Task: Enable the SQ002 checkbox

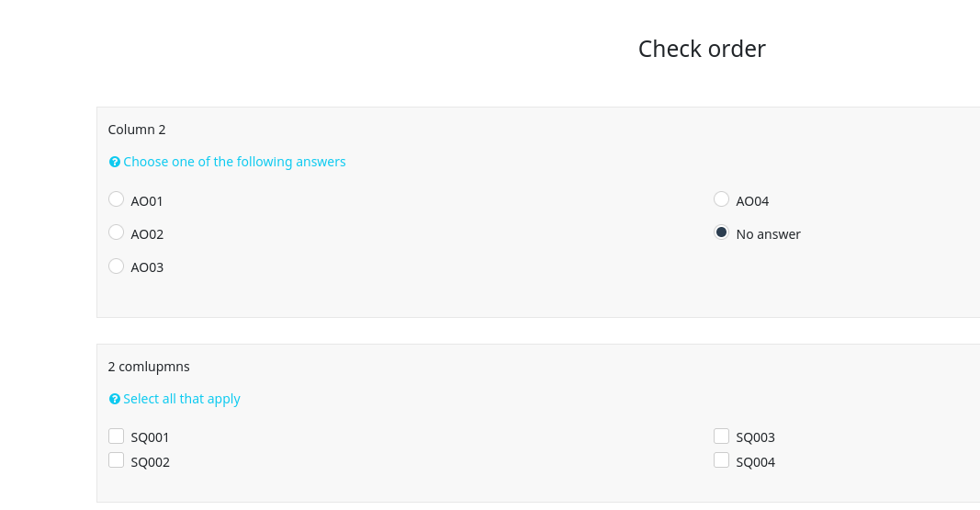Action: tap(117, 460)
